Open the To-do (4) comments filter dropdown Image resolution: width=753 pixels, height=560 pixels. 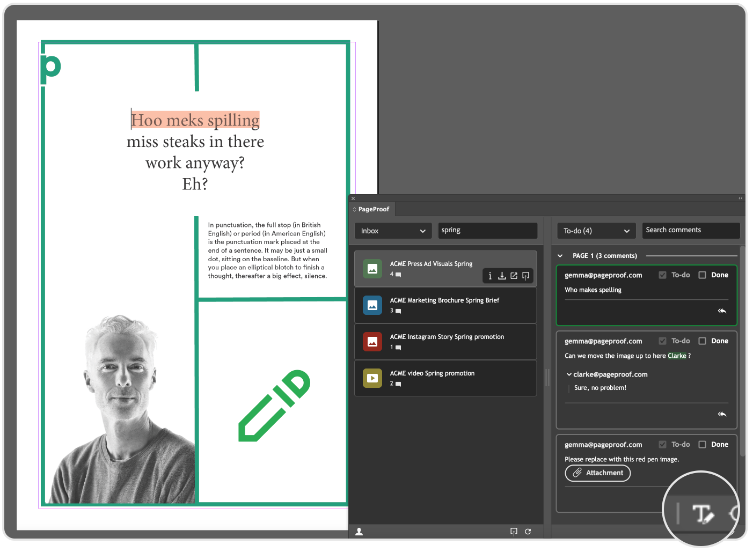pyautogui.click(x=596, y=231)
